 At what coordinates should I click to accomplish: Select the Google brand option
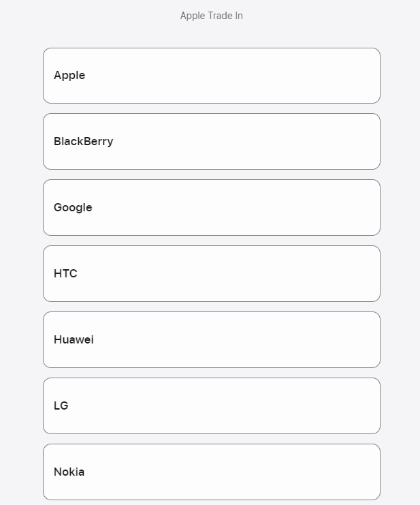(211, 208)
